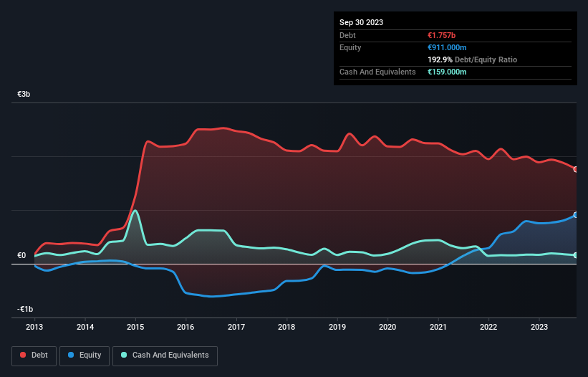
Task: Toggle the Debt series legend button
Action: (x=34, y=355)
